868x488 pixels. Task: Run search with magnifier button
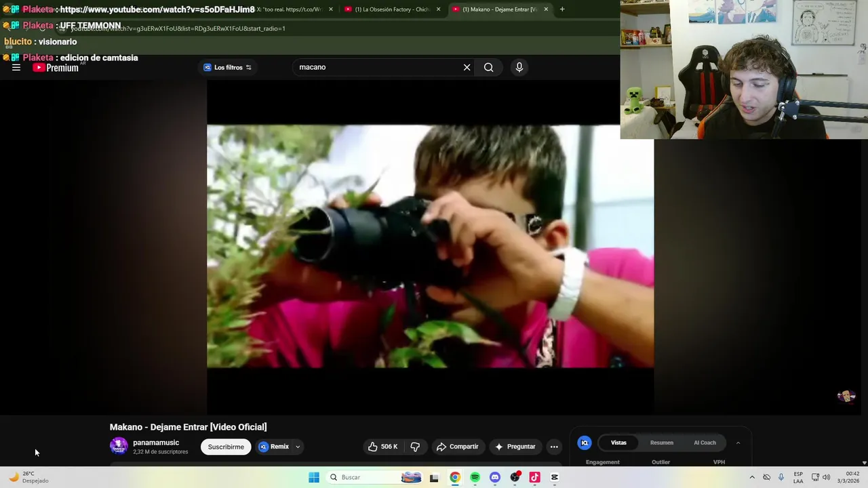[x=488, y=67]
